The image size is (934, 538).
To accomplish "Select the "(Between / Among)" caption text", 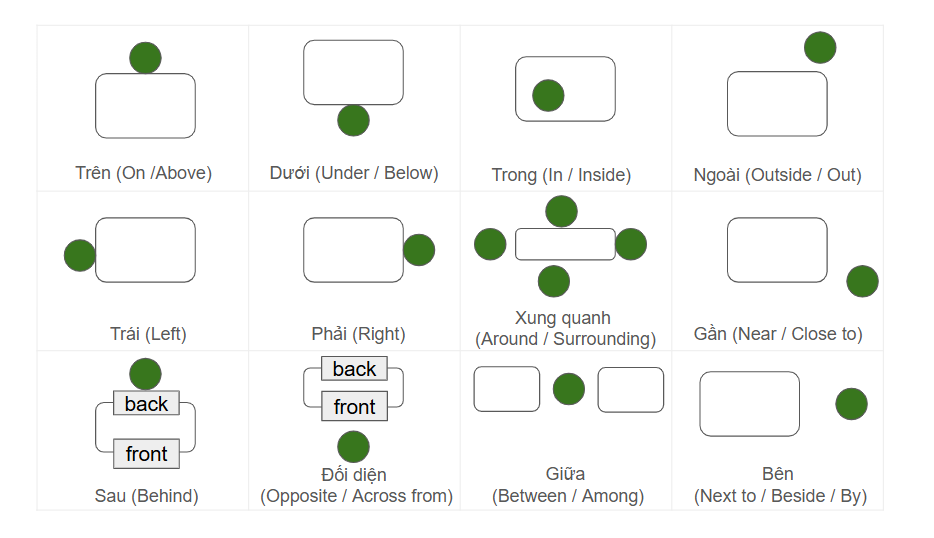I will click(x=568, y=496).
